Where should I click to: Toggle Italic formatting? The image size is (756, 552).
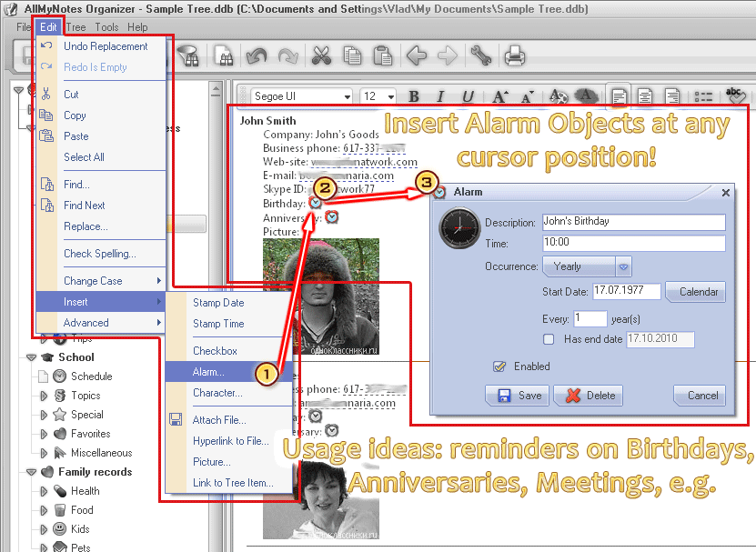click(439, 96)
